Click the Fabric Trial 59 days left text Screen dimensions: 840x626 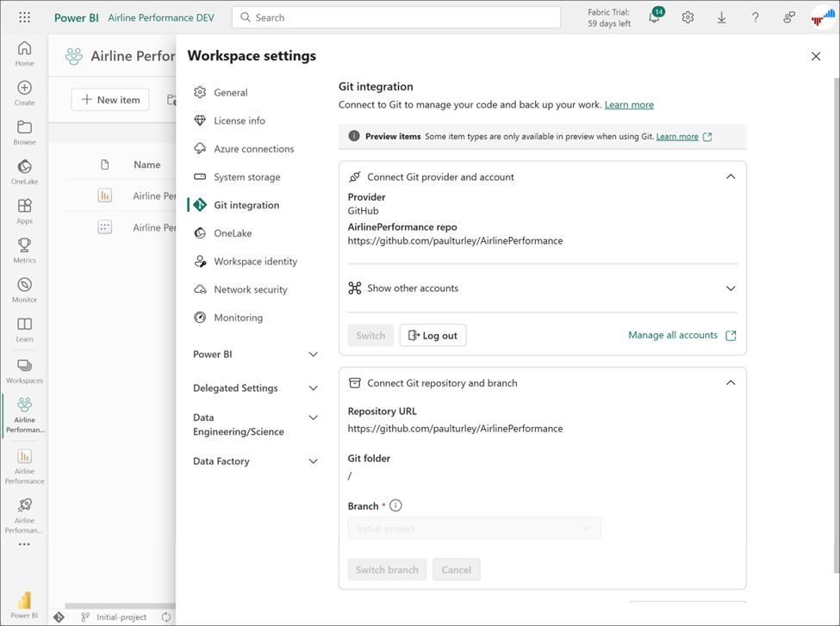click(x=609, y=18)
